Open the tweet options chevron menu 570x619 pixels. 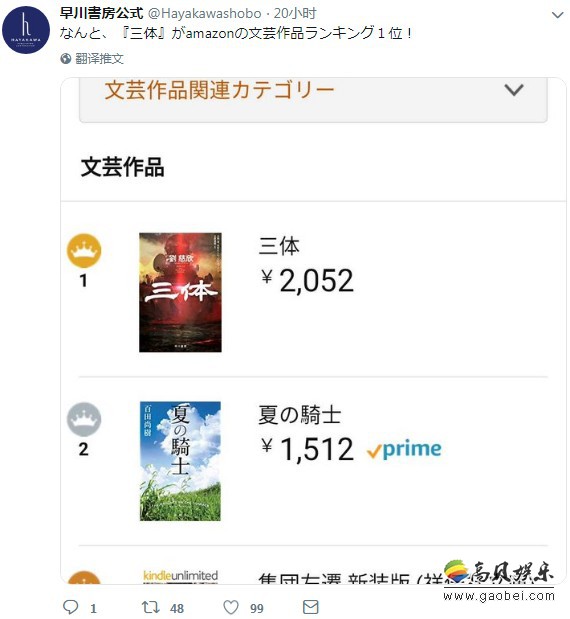pos(557,15)
